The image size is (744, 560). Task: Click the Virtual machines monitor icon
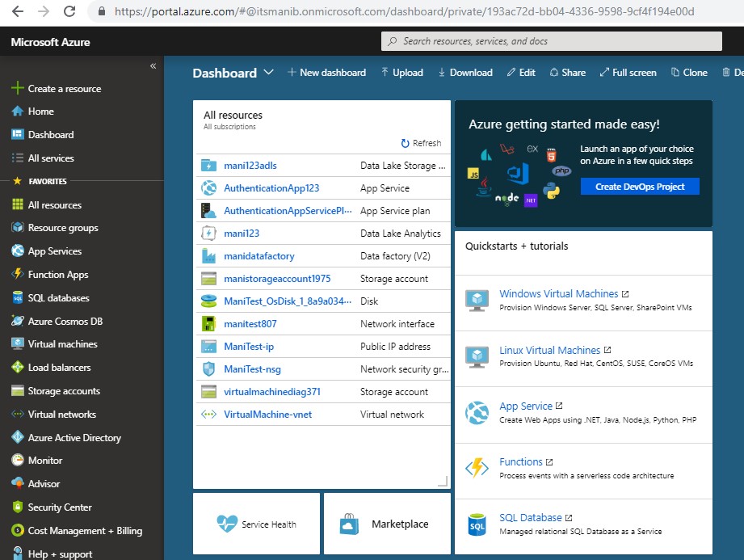[x=18, y=343]
